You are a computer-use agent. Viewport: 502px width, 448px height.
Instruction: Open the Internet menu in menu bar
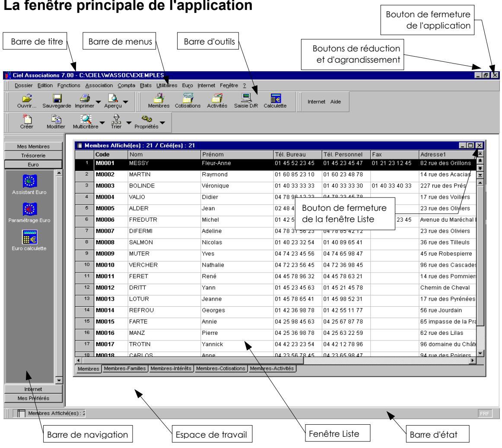(x=206, y=86)
